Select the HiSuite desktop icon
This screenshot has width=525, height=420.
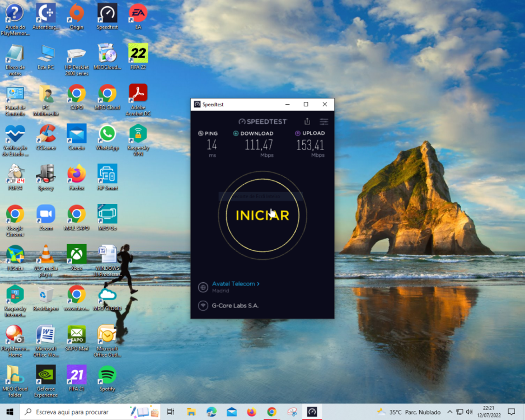tap(15, 258)
